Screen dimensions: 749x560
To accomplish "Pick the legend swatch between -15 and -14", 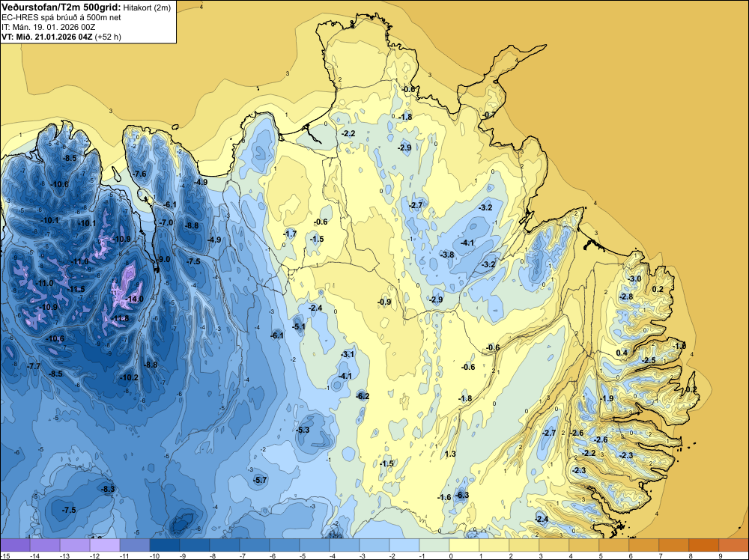I will click(x=15, y=545).
